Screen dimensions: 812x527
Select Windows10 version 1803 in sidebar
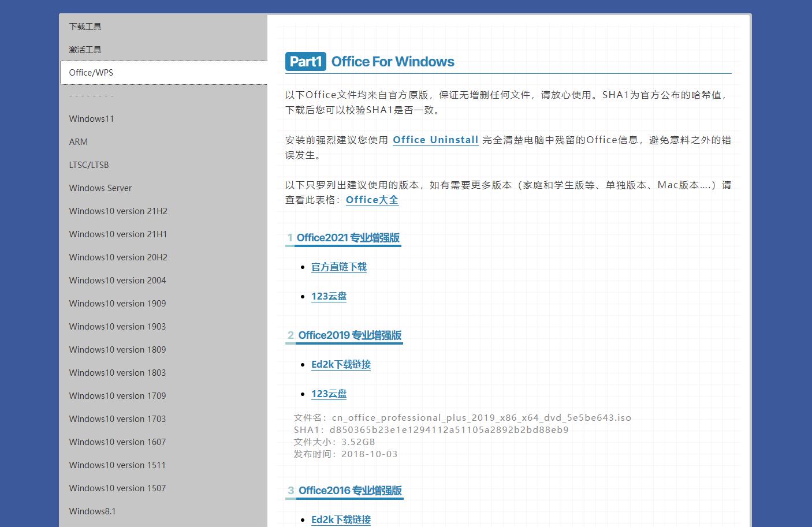point(117,372)
